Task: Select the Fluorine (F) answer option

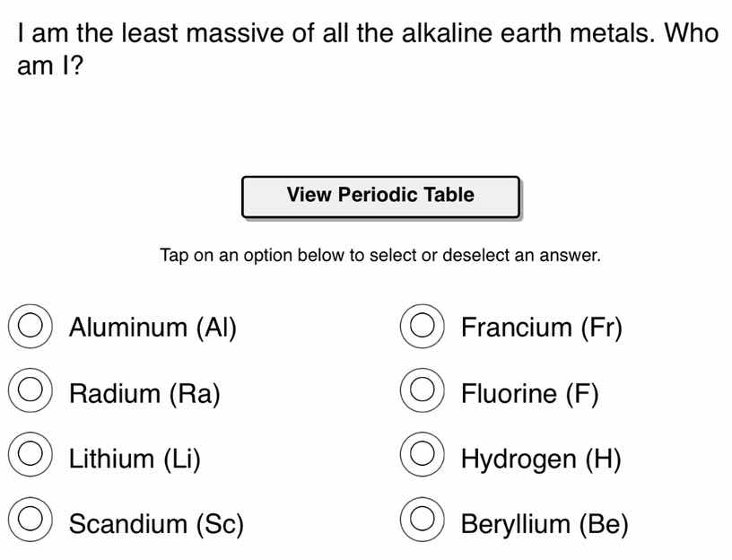Action: coord(422,390)
